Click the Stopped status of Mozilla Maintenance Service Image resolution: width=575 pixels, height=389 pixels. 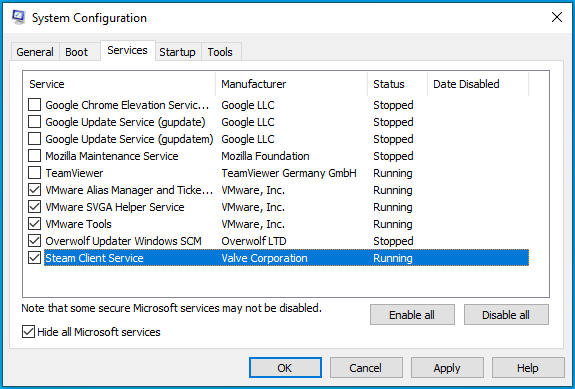[x=393, y=156]
